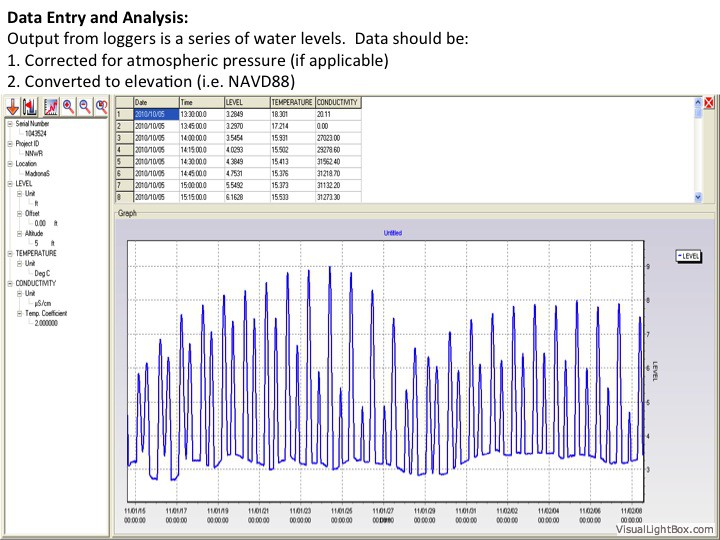Viewport: 720px width, 540px height.
Task: Collapse the CONDUCTIVITY tree node
Action: tap(9, 283)
